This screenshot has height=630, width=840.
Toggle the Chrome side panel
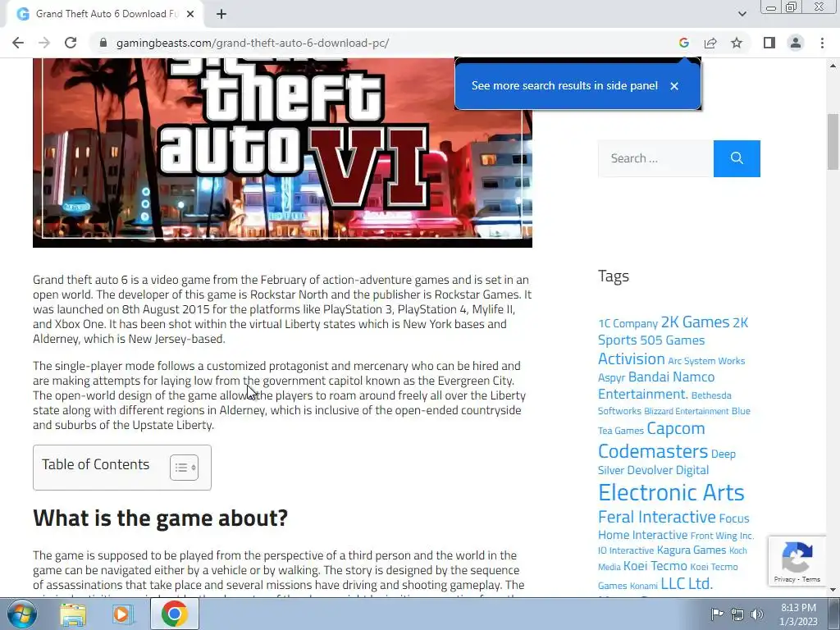pyautogui.click(x=769, y=43)
